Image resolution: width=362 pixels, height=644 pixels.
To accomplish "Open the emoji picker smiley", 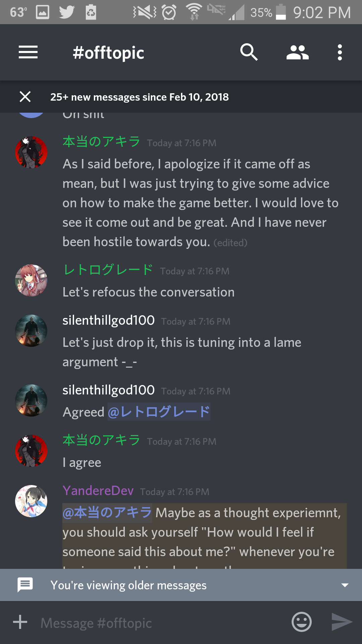I will click(x=302, y=622).
